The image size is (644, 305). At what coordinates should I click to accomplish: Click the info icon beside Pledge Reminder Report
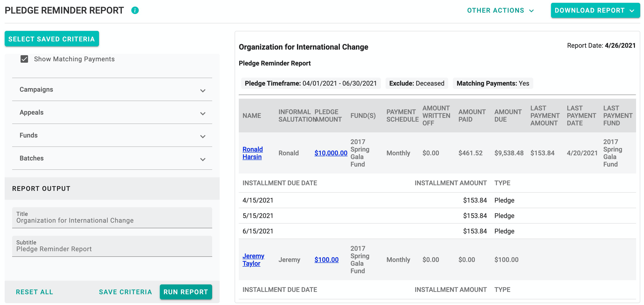pyautogui.click(x=135, y=11)
